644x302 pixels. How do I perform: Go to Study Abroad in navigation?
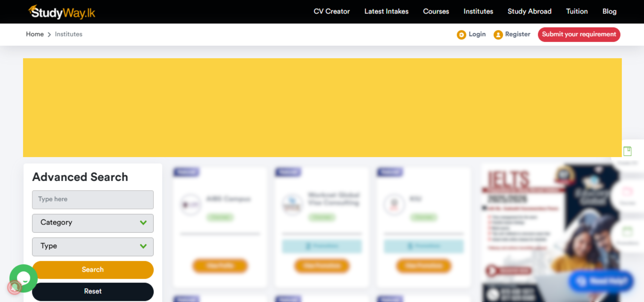[529, 12]
